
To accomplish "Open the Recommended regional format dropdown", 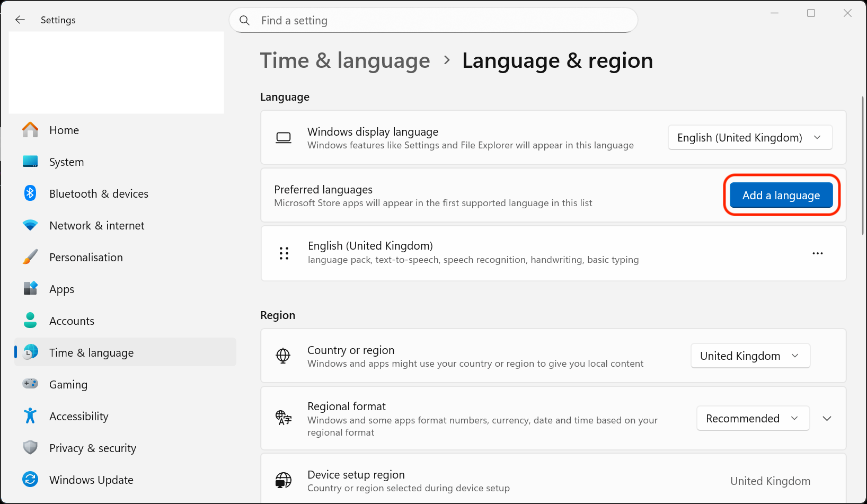I will (753, 418).
